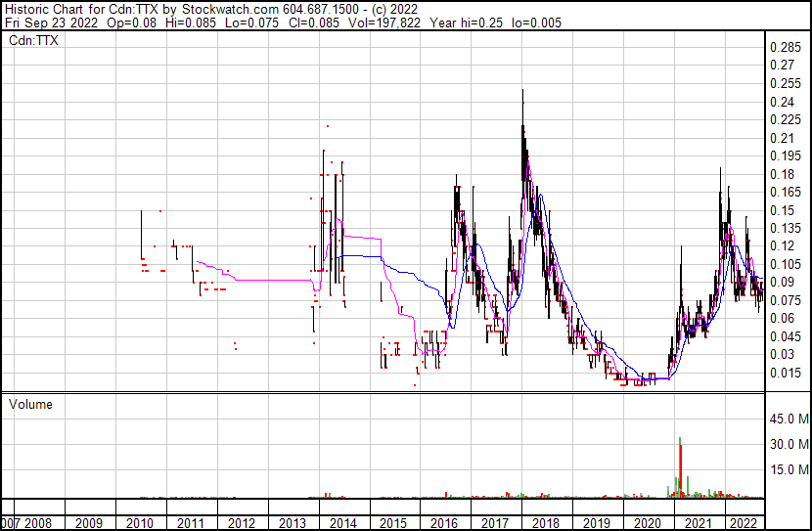Click the 45.0 M volume axis label
Image resolution: width=812 pixels, height=531 pixels.
(789, 420)
